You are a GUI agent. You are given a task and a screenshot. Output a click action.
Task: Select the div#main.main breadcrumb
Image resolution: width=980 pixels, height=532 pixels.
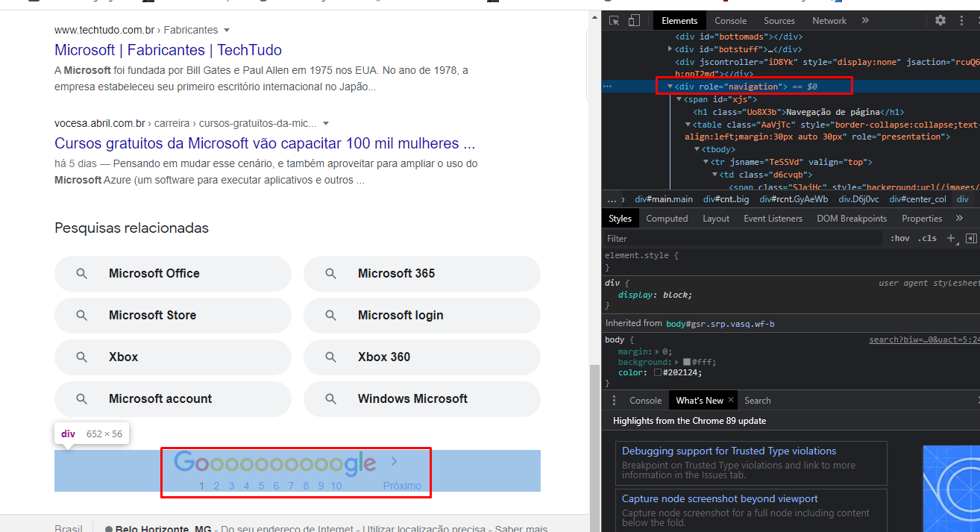(x=664, y=199)
